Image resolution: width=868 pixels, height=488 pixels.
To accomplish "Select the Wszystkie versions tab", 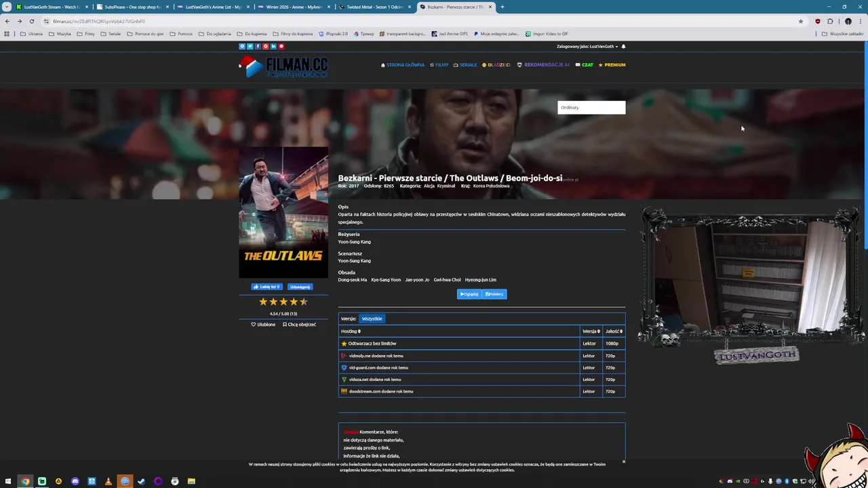I will coord(372,319).
